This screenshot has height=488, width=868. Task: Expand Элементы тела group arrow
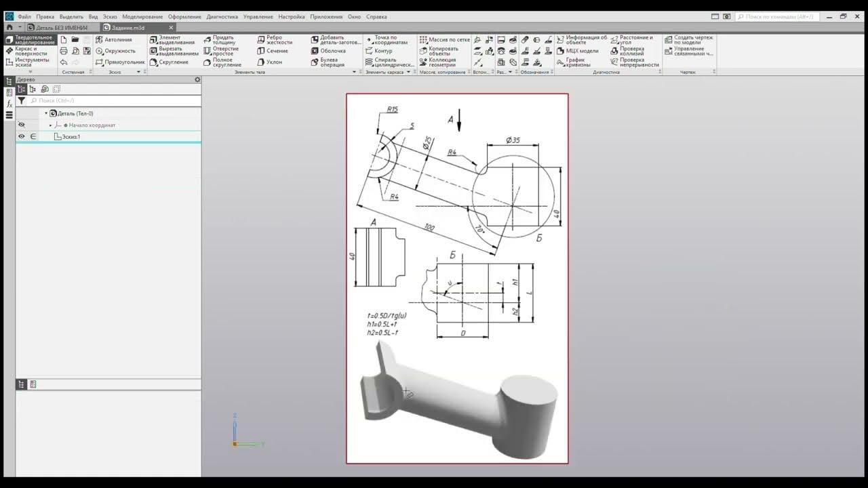[354, 72]
